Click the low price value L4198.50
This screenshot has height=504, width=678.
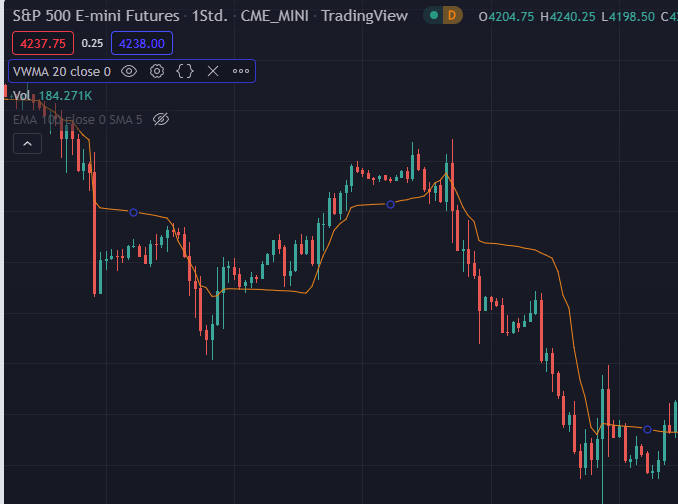628,17
